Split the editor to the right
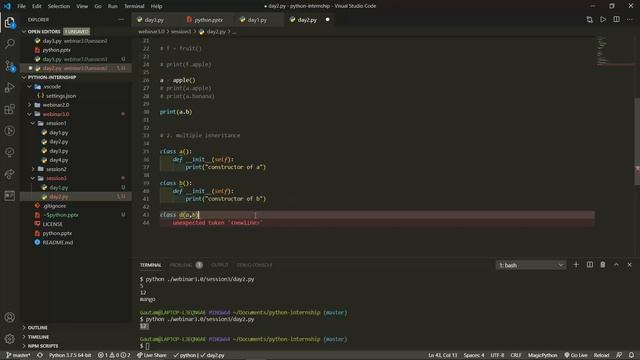The image size is (640, 360). 616,20
